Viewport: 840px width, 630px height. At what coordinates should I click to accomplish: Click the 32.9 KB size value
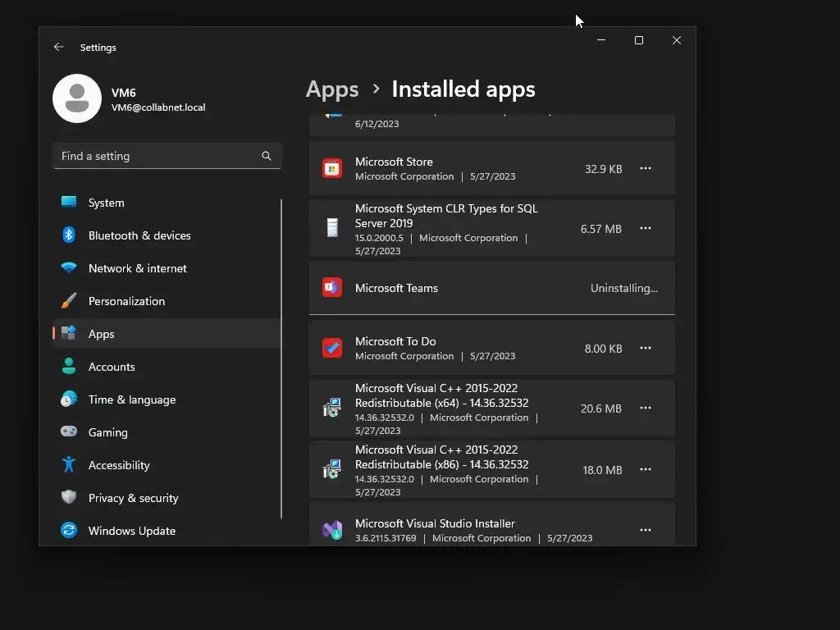603,169
